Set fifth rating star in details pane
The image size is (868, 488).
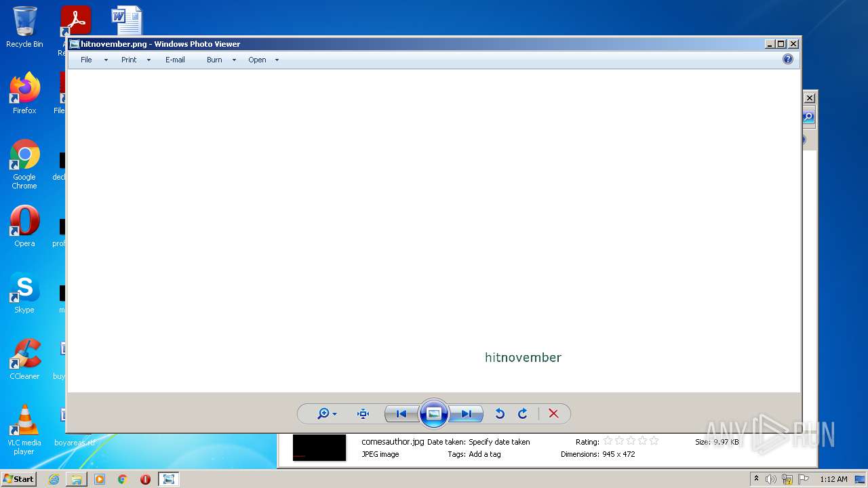654,441
